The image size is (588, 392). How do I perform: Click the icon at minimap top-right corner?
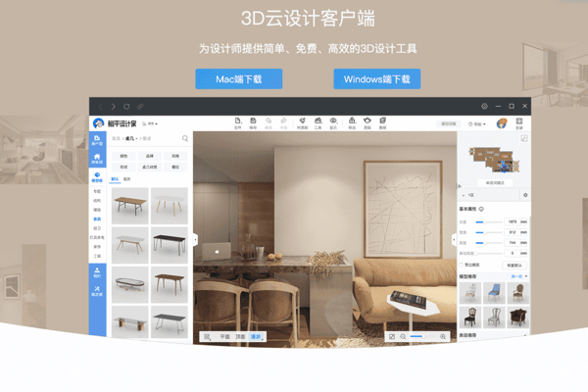click(524, 138)
